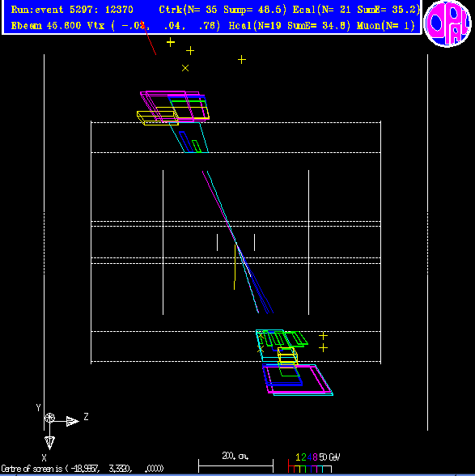Click the 'Centre of screen is' coordinates text
Viewport: 475px width, 476px height.
pyautogui.click(x=83, y=469)
